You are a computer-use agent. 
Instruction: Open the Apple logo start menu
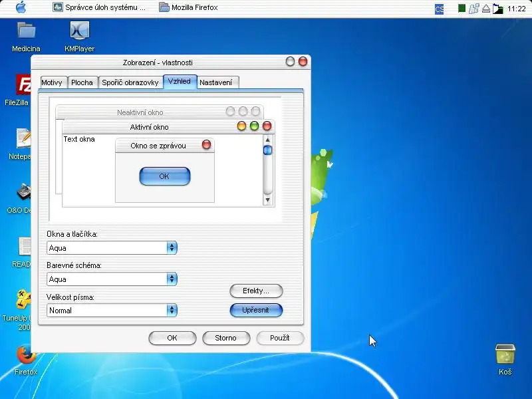(x=21, y=7)
